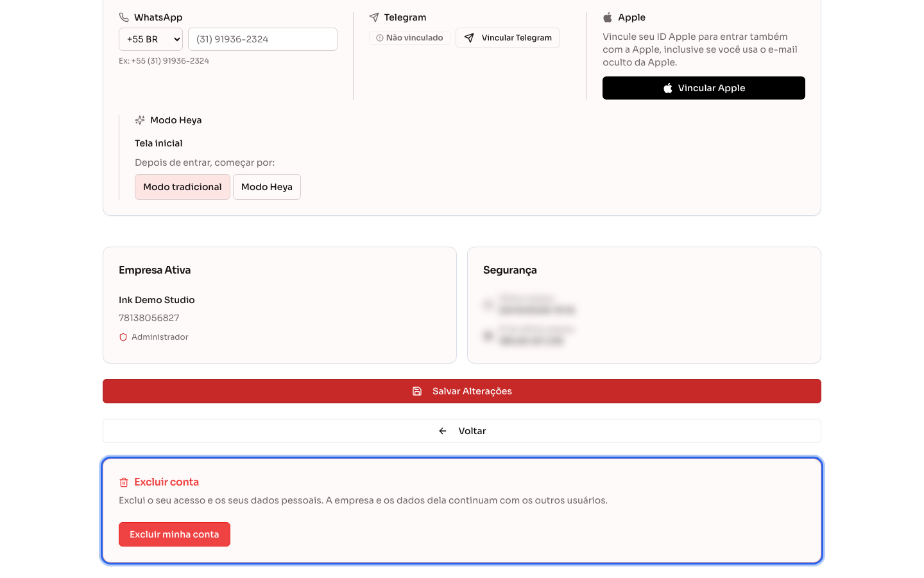Click the Tela inicial label
The height and width of the screenshot is (578, 924).
(158, 143)
